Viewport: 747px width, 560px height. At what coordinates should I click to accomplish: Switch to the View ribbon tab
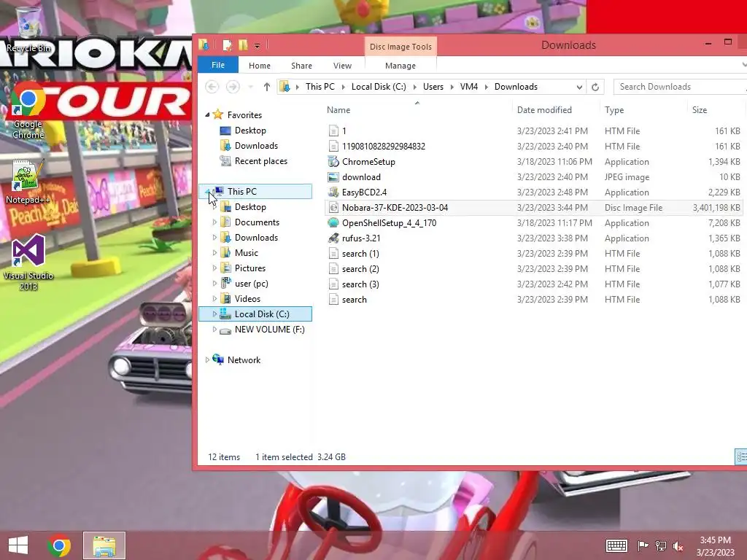point(343,65)
